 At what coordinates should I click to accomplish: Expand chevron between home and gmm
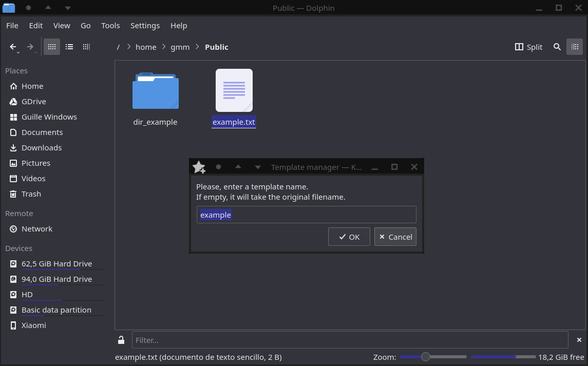(163, 47)
